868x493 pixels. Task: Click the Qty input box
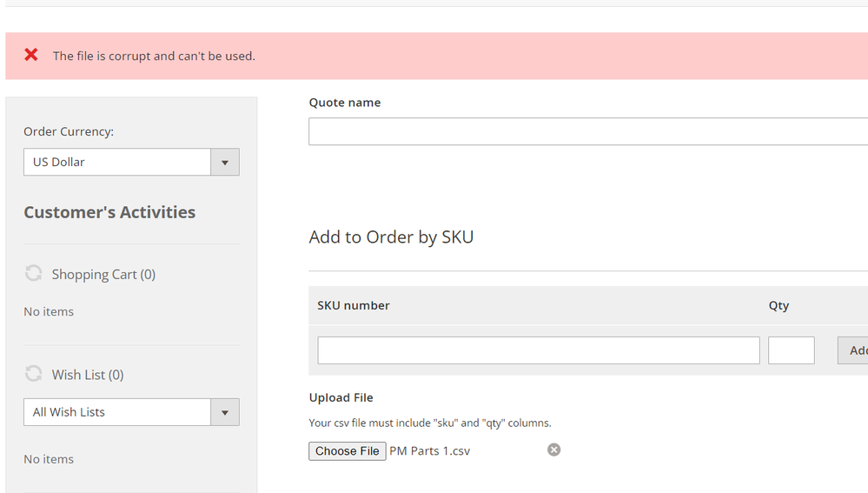(791, 350)
